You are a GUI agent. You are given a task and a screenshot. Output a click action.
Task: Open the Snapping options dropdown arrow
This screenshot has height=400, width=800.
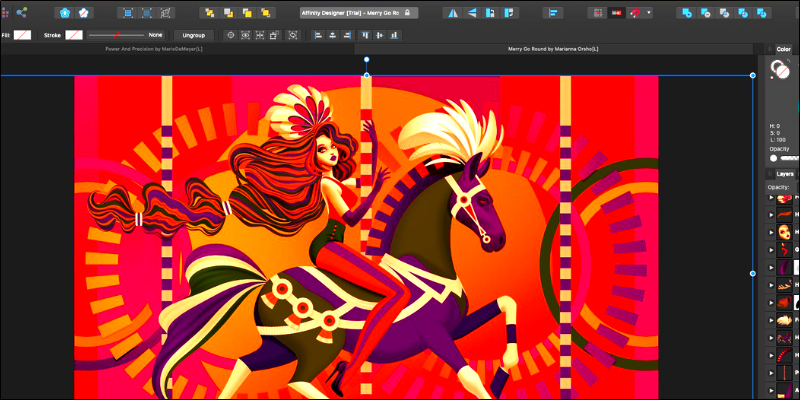(648, 13)
